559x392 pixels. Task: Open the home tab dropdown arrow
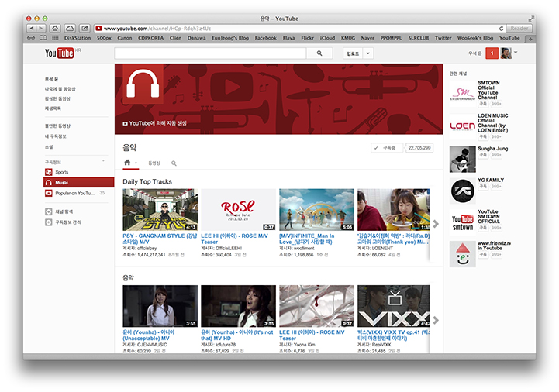click(x=136, y=163)
